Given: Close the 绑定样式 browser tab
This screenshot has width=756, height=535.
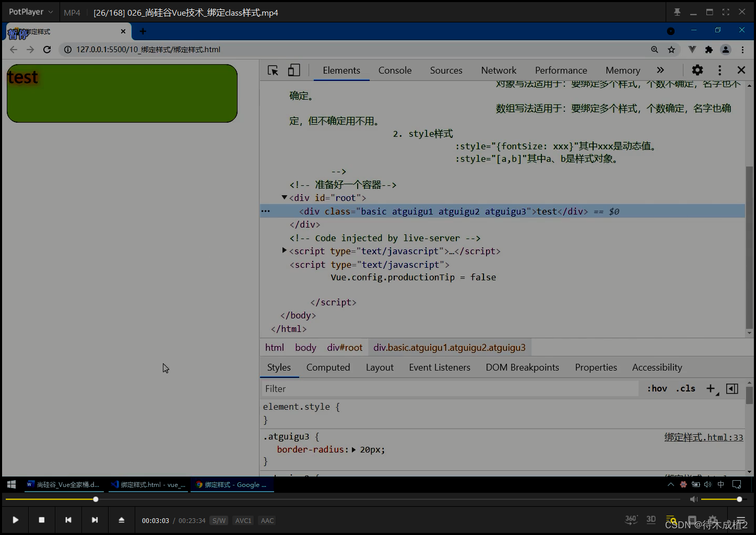Looking at the screenshot, I should [123, 31].
